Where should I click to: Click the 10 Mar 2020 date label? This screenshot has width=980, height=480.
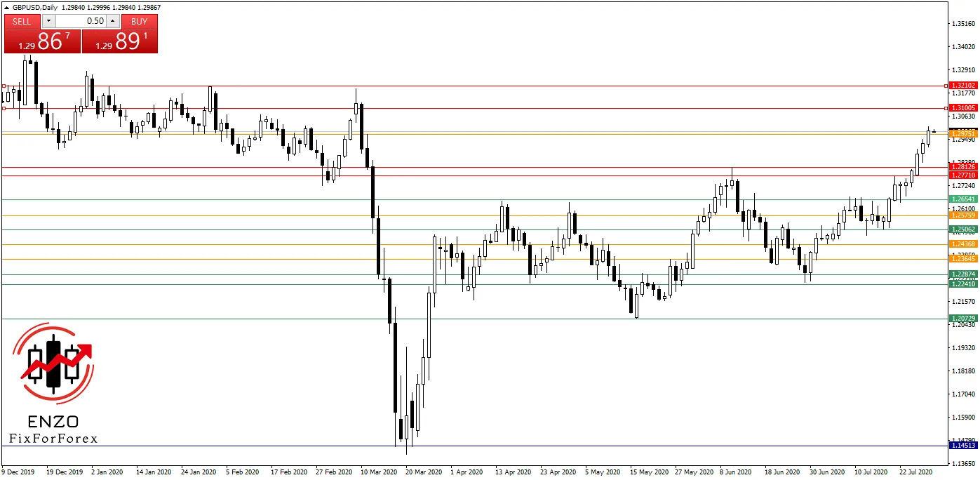[378, 473]
